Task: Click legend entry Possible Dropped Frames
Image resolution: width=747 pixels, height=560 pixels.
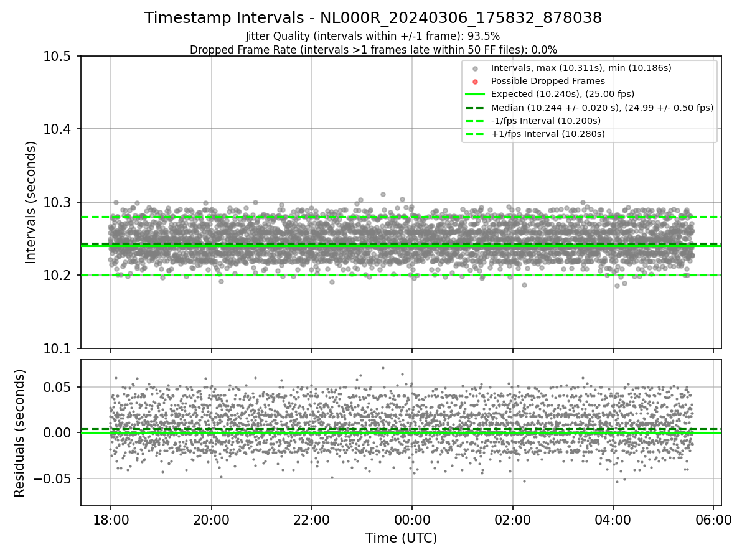Action: 548,81
